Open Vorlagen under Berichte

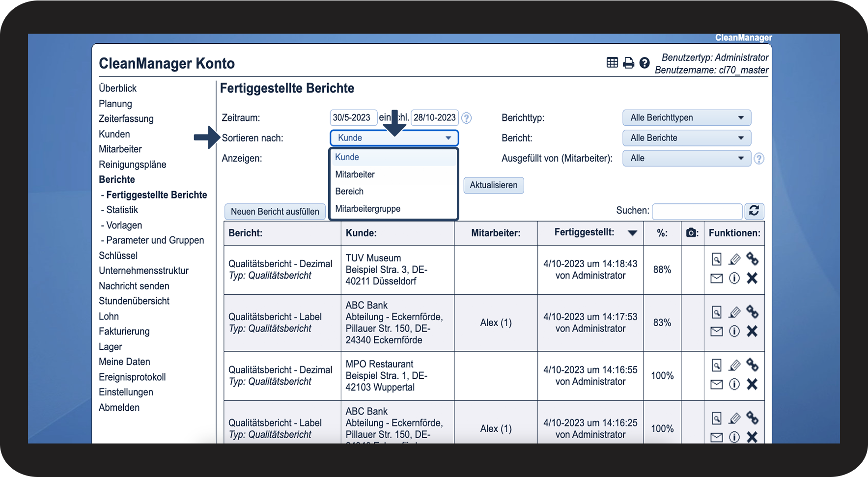point(124,225)
